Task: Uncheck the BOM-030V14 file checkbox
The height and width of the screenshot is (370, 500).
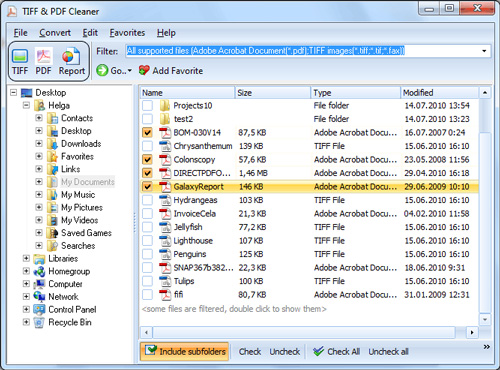Action: (147, 133)
